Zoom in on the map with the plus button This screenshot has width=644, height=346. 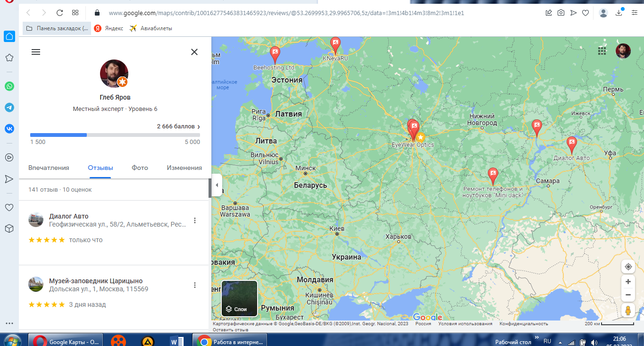point(628,282)
